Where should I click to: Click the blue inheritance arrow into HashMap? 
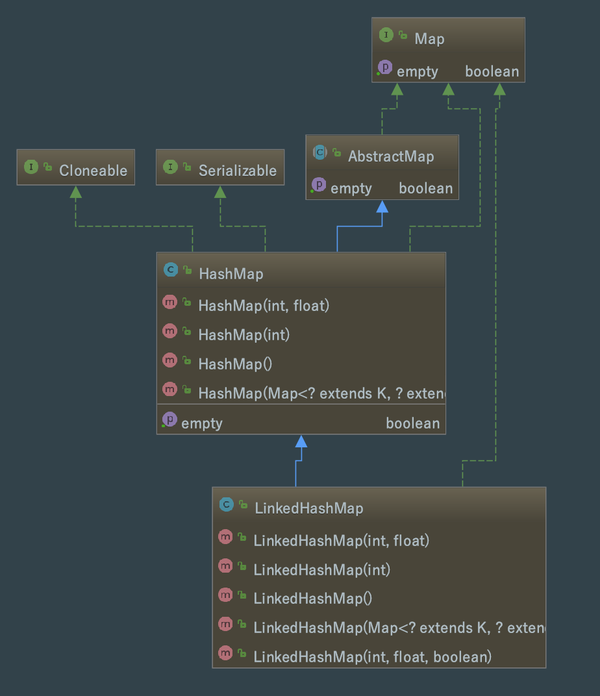[301, 441]
